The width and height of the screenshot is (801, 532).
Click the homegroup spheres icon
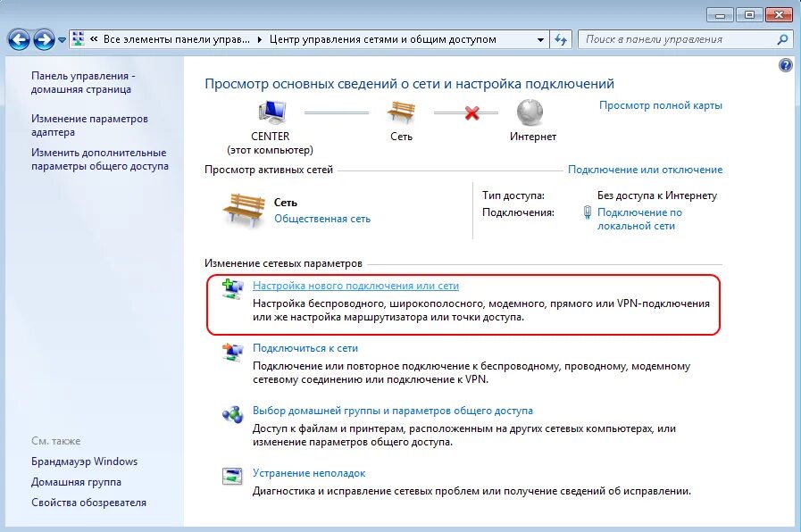click(232, 414)
